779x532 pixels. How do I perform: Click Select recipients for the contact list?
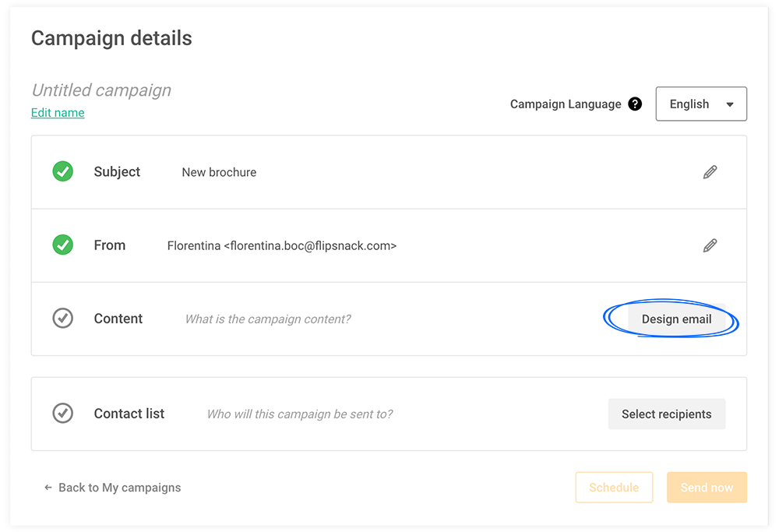[667, 414]
